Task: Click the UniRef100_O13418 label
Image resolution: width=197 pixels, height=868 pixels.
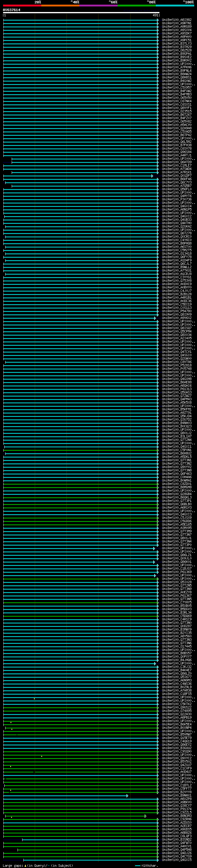Action: pyautogui.click(x=177, y=254)
